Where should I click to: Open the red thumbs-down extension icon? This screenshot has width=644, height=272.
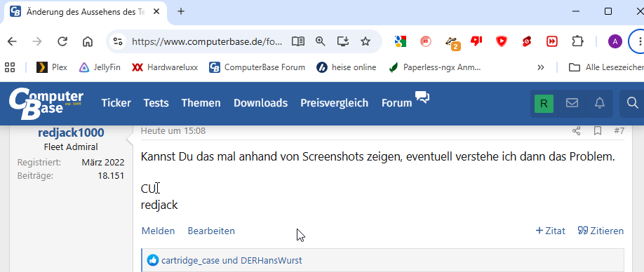click(476, 41)
